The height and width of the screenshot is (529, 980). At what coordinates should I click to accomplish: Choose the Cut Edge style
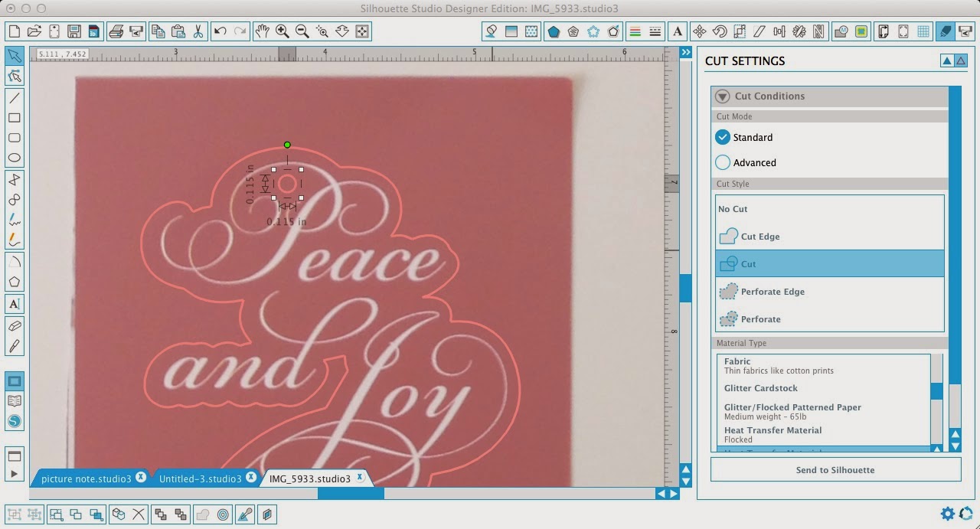[830, 237]
